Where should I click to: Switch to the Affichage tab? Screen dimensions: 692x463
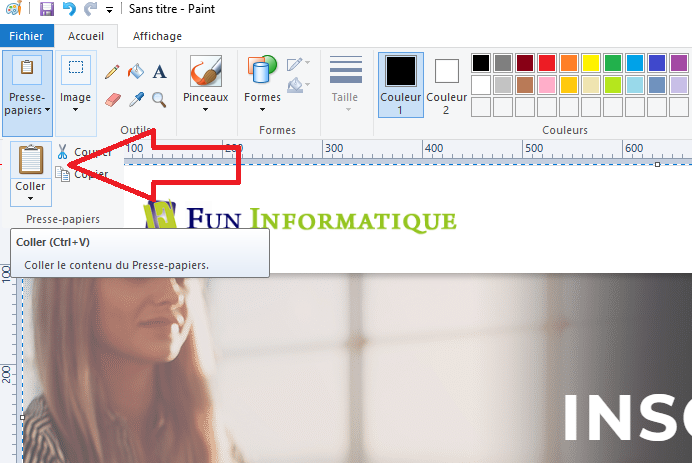tap(157, 36)
